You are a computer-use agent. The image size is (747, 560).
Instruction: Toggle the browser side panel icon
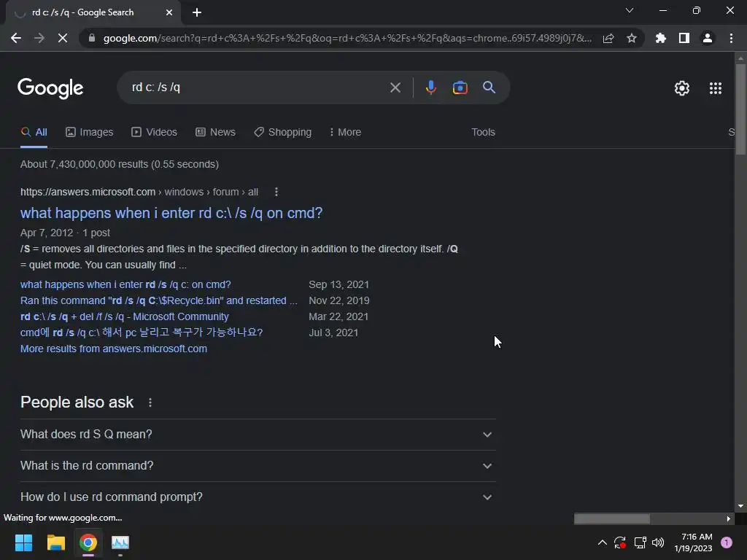684,38
